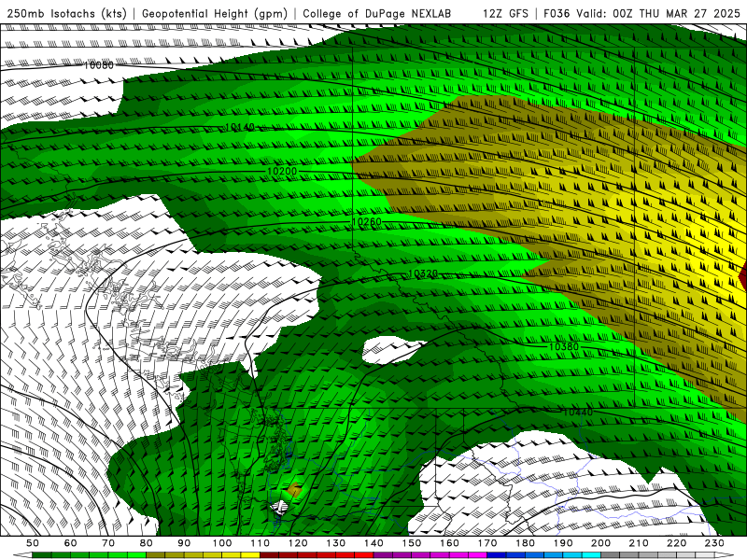Click the 10080 height contour label
The image size is (747, 560).
coord(99,65)
